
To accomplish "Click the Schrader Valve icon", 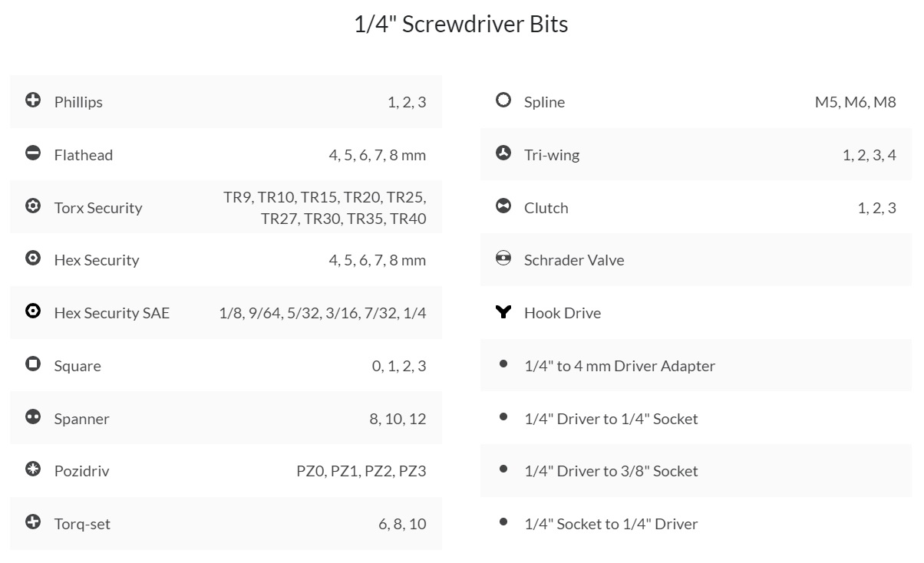I will click(x=503, y=258).
